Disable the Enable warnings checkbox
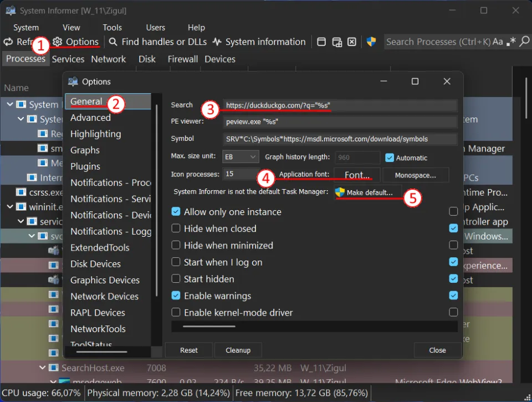The image size is (532, 402). [176, 296]
